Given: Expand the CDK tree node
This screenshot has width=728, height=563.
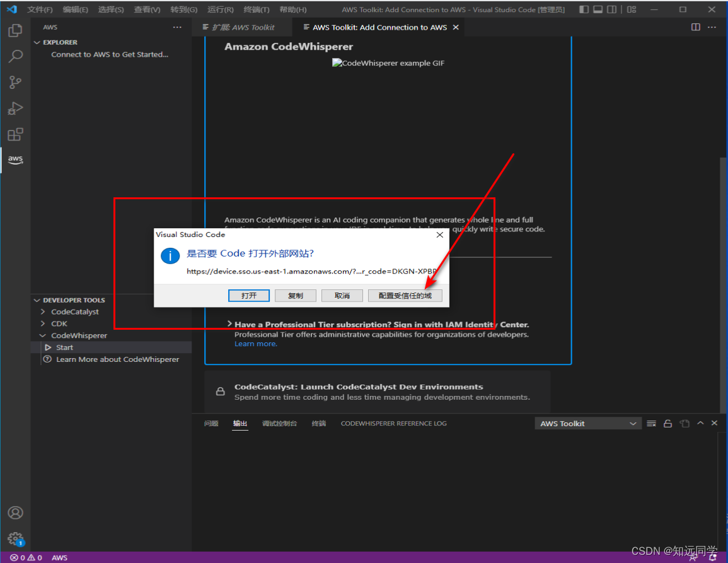Looking at the screenshot, I should (43, 324).
